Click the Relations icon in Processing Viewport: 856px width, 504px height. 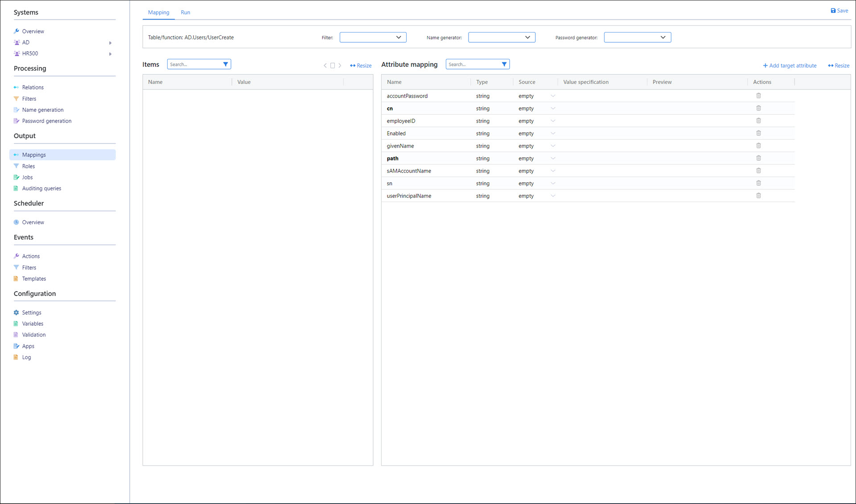pos(16,87)
